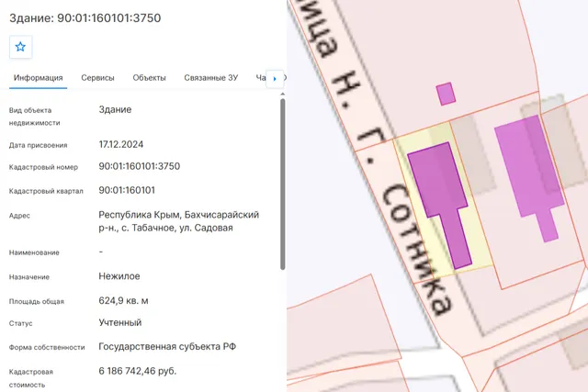Screen dimensions: 588x392
Task: Show more tabs with right arrow
Action: click(275, 79)
